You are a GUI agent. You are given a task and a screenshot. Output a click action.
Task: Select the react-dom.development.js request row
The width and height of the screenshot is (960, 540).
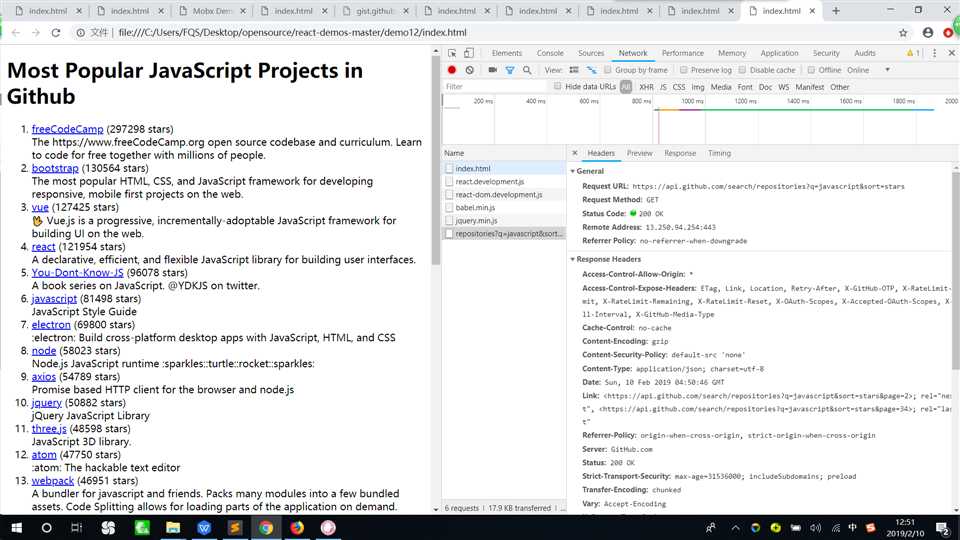click(504, 194)
